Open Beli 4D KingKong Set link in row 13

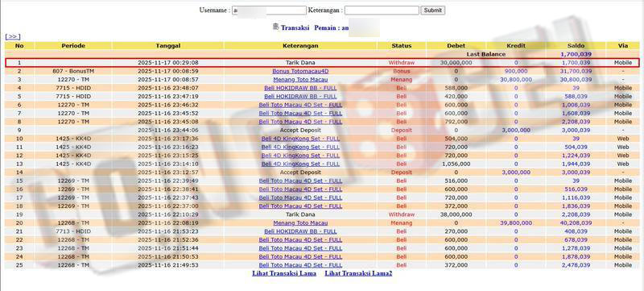[x=300, y=164]
